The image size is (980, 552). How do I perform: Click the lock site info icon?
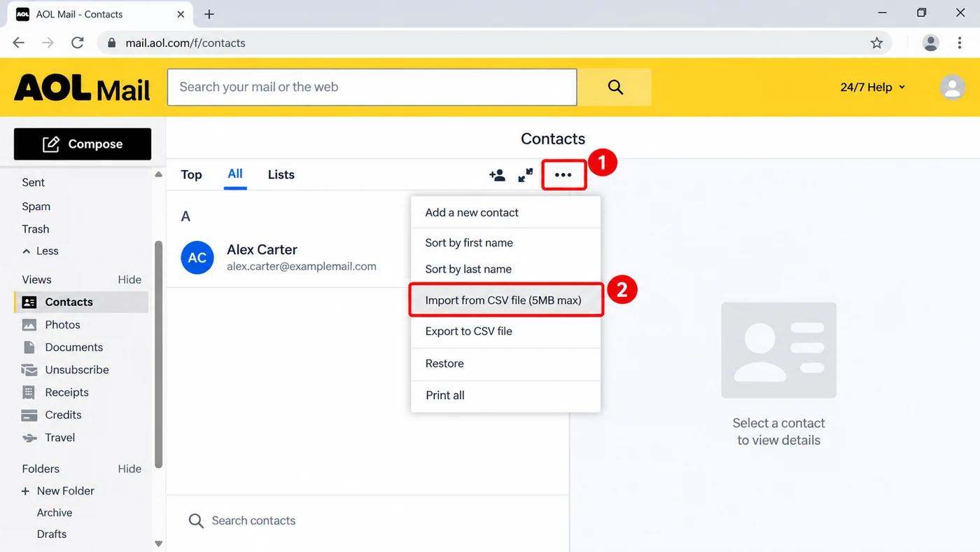coord(111,43)
